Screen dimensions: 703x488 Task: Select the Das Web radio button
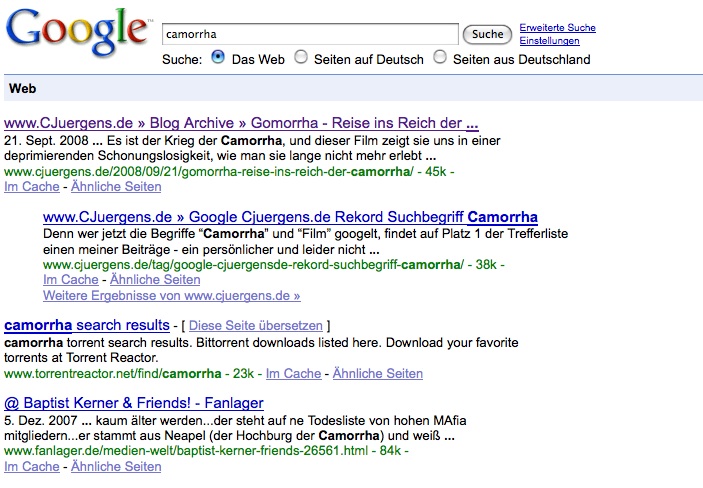218,57
